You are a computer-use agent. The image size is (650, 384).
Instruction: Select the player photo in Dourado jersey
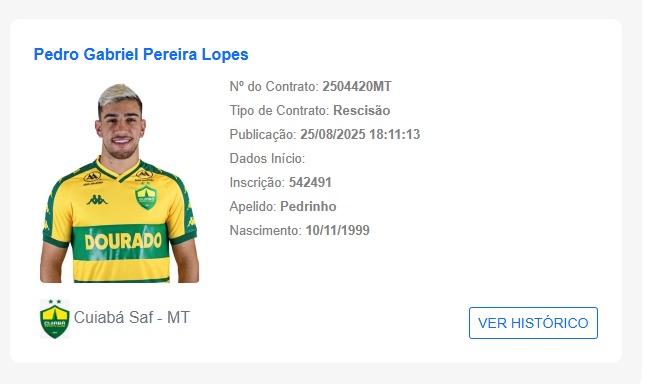pos(119,183)
